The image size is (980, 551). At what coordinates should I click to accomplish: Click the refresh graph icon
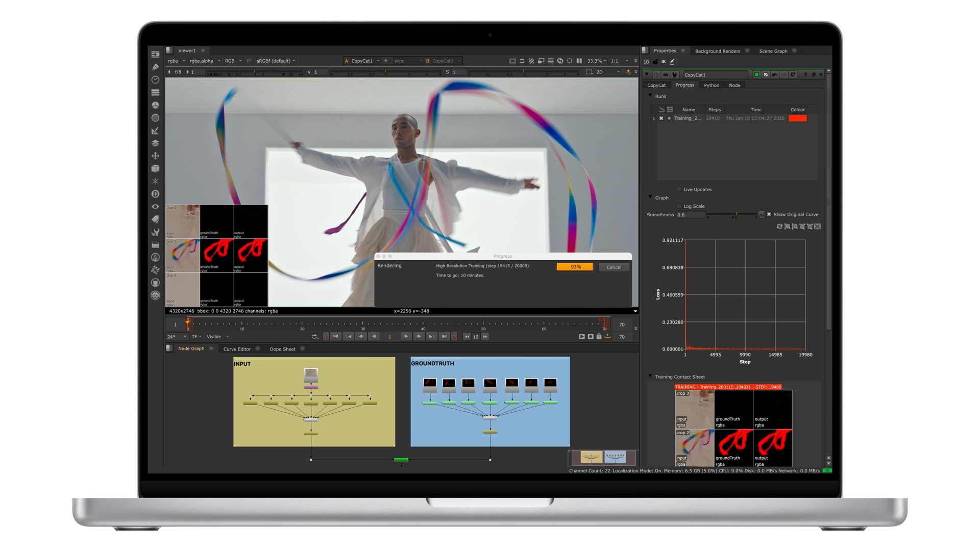[x=779, y=227]
